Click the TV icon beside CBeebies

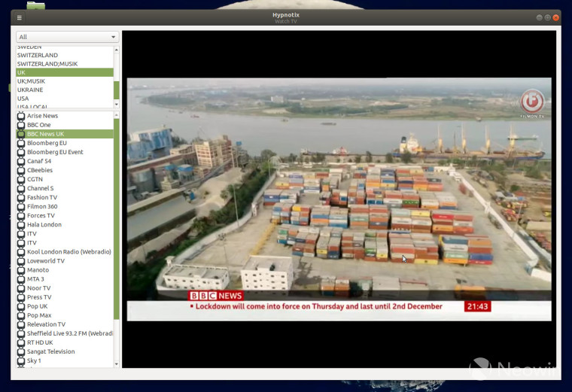[x=21, y=170]
